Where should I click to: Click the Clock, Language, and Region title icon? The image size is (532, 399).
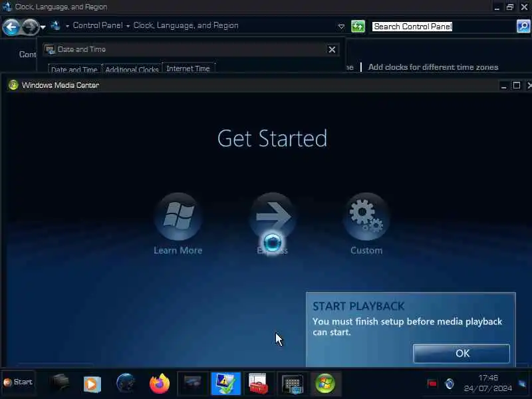tap(7, 7)
